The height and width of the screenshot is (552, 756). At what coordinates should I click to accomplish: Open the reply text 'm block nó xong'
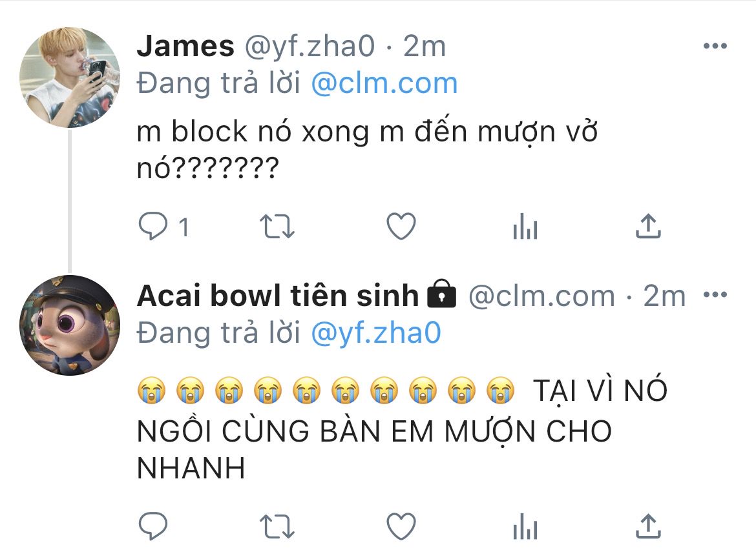pyautogui.click(x=253, y=131)
